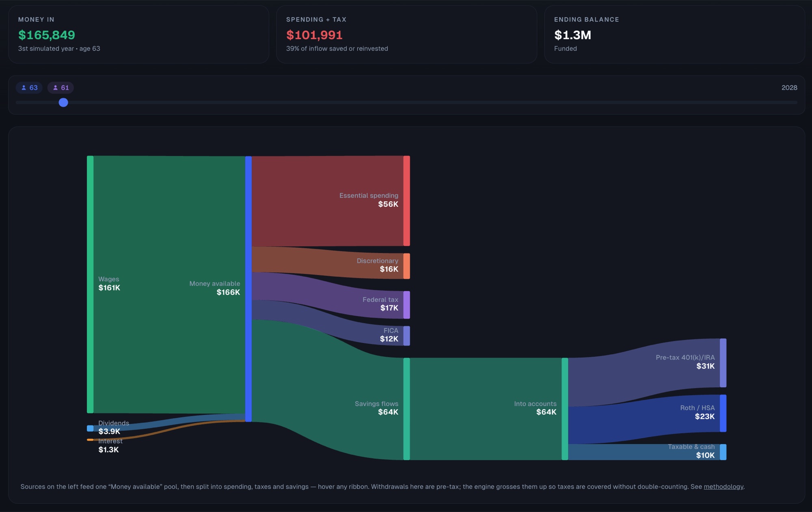This screenshot has width=812, height=512.
Task: Click the Money In $165,849 value
Action: (x=47, y=35)
